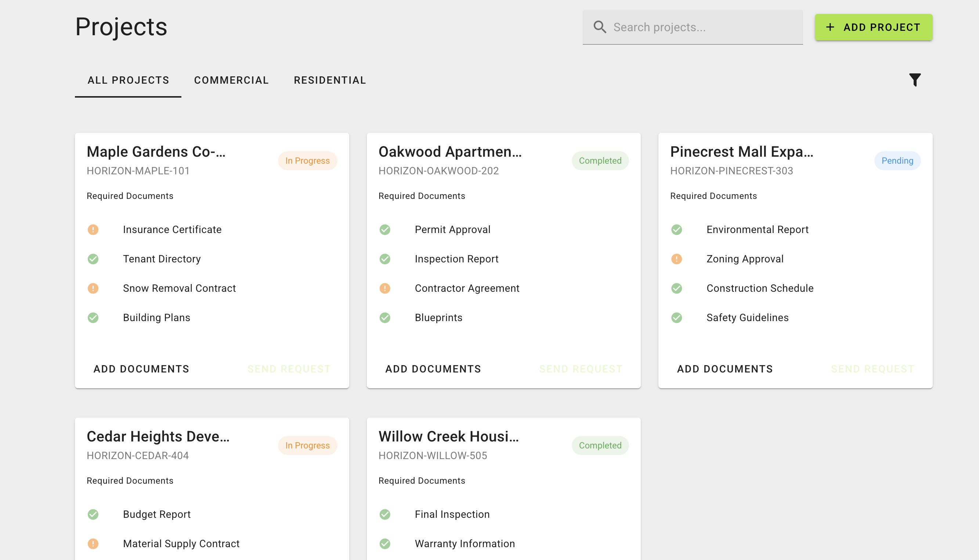
Task: Click the green check beside Blueprints
Action: pyautogui.click(x=385, y=318)
